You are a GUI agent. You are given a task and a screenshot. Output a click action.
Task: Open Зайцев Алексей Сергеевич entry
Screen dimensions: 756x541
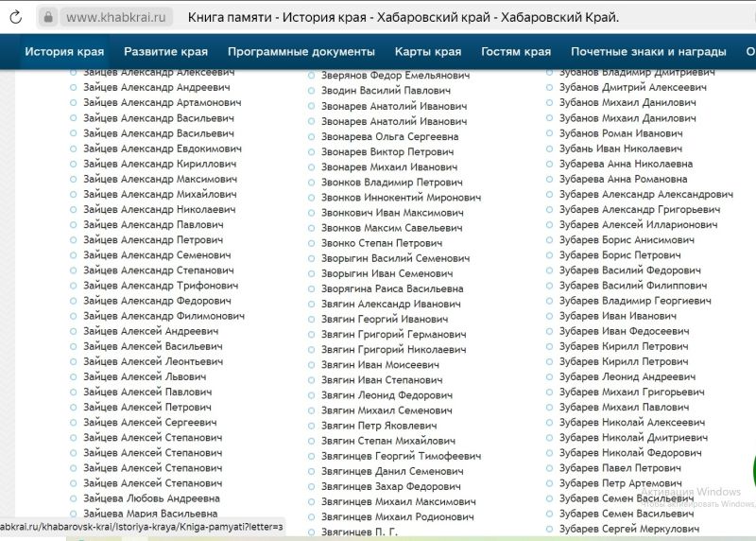click(x=150, y=423)
